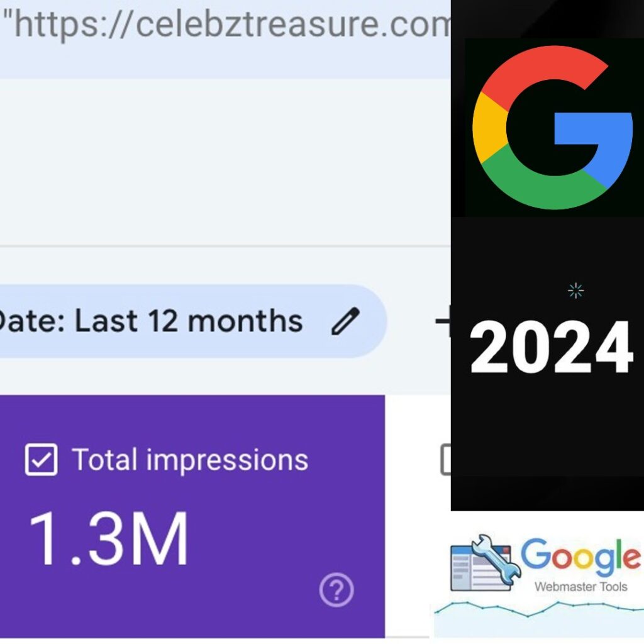Click the browser window graphic behind the wrench

point(480,568)
